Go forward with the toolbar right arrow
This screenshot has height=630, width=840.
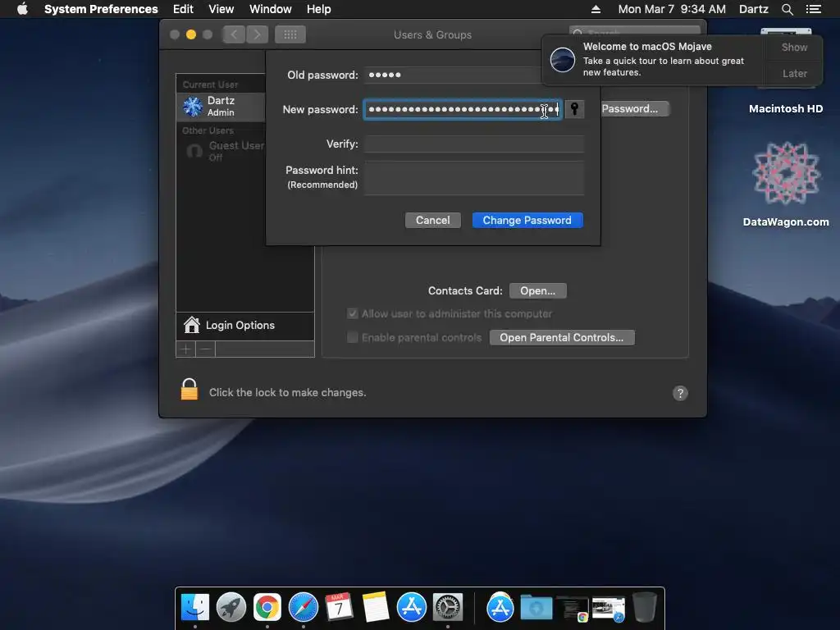(x=257, y=34)
